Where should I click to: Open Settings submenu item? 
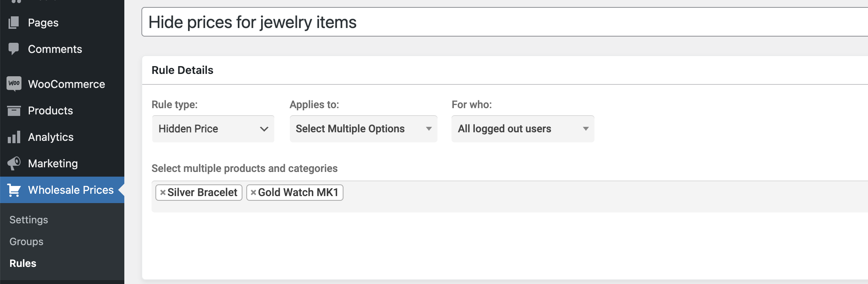tap(29, 220)
